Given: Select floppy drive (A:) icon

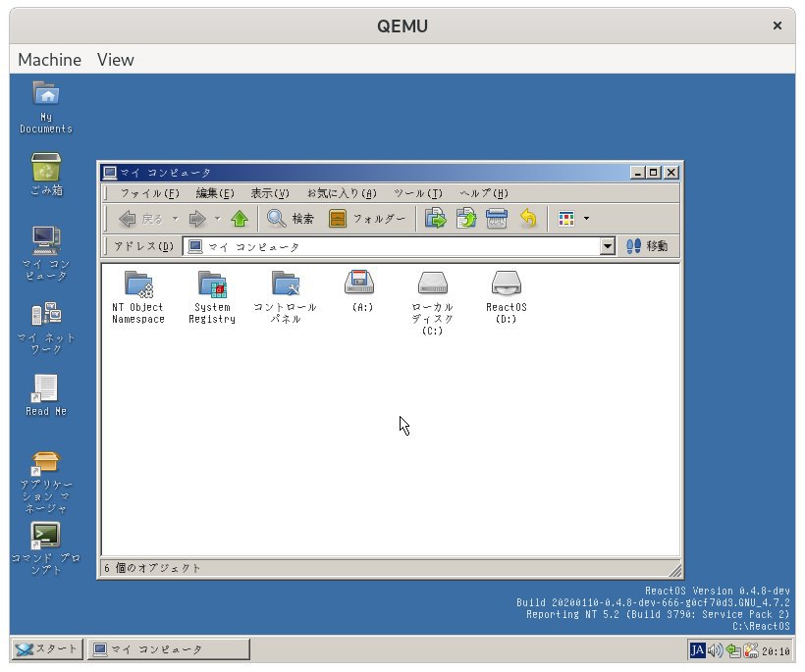Looking at the screenshot, I should pos(359,290).
